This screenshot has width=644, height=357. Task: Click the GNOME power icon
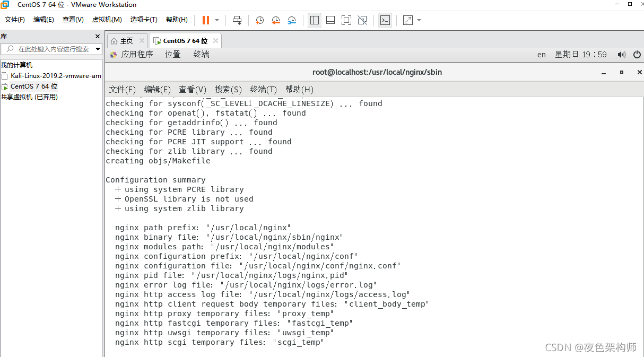coord(637,54)
